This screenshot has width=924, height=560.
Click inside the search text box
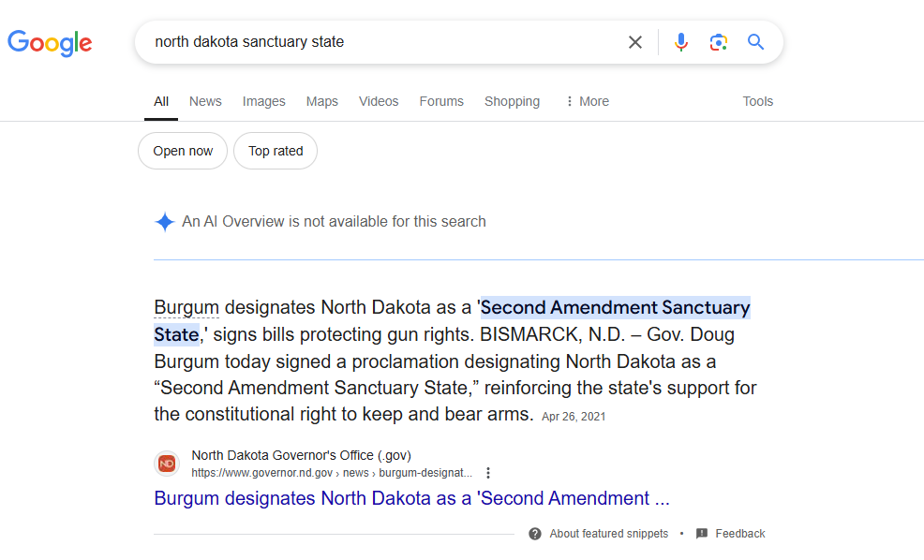pyautogui.click(x=383, y=42)
